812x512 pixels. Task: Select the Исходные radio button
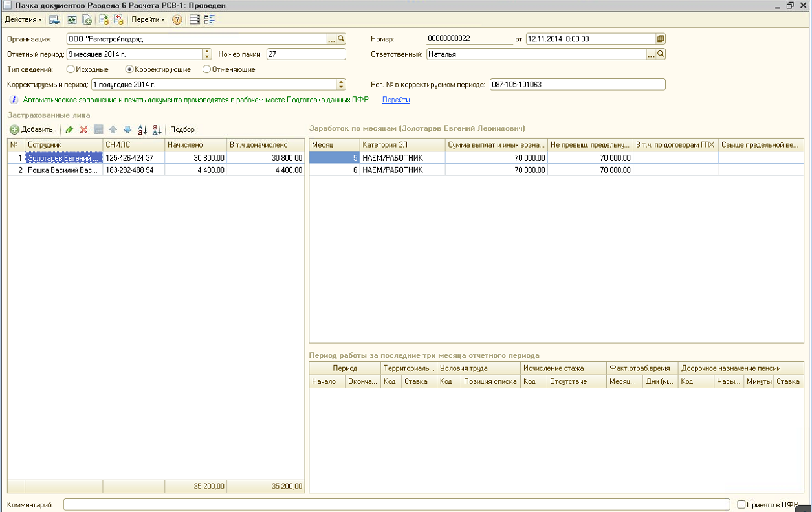pyautogui.click(x=71, y=69)
